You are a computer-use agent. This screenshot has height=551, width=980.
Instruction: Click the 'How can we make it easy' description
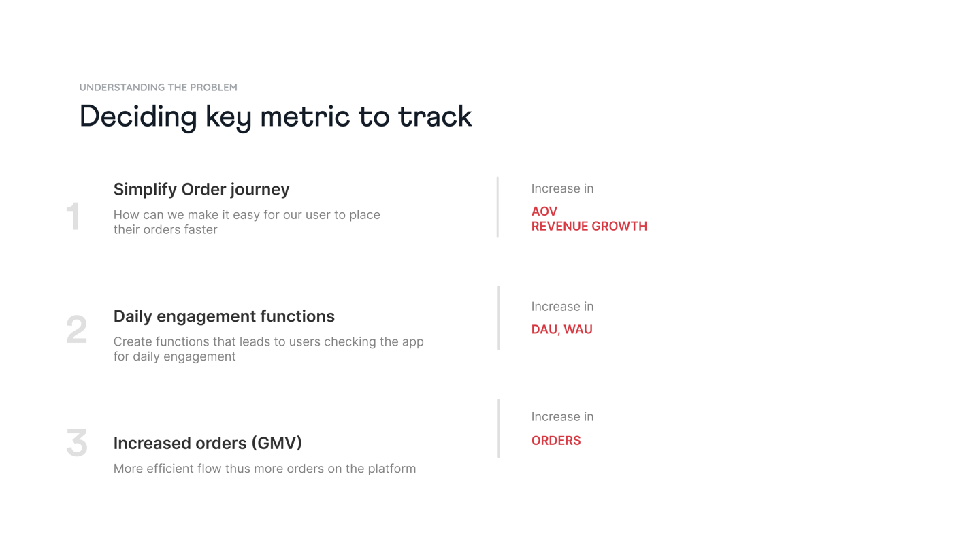pyautogui.click(x=247, y=222)
